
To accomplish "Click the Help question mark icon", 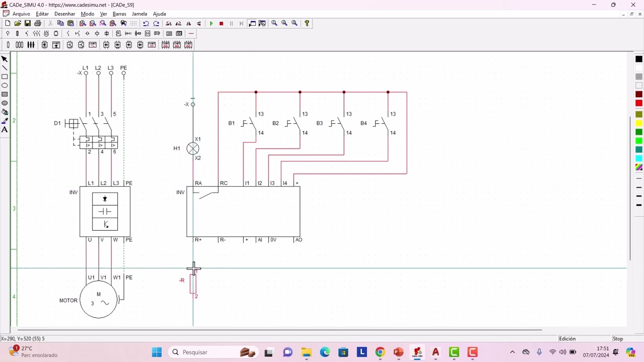I will click(307, 23).
